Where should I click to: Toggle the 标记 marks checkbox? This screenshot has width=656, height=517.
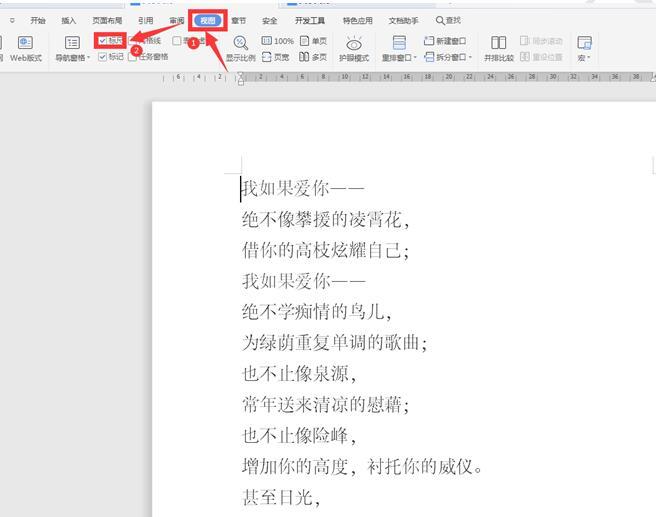click(102, 57)
